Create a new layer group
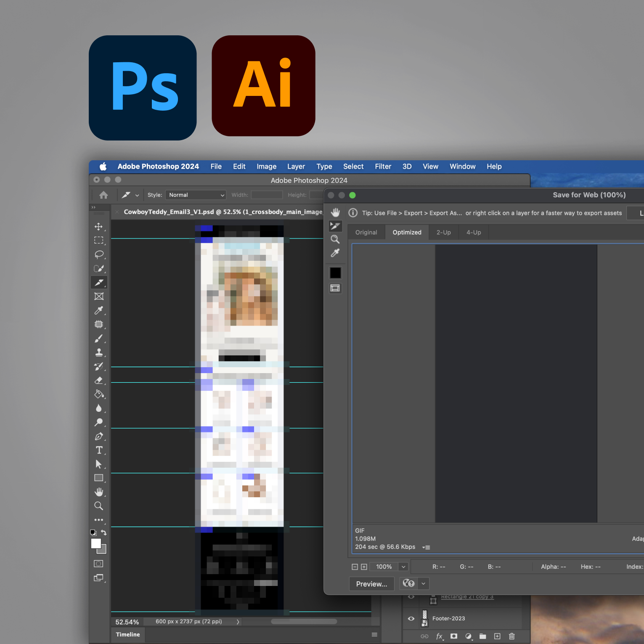Screen dimensions: 644x644 (483, 636)
